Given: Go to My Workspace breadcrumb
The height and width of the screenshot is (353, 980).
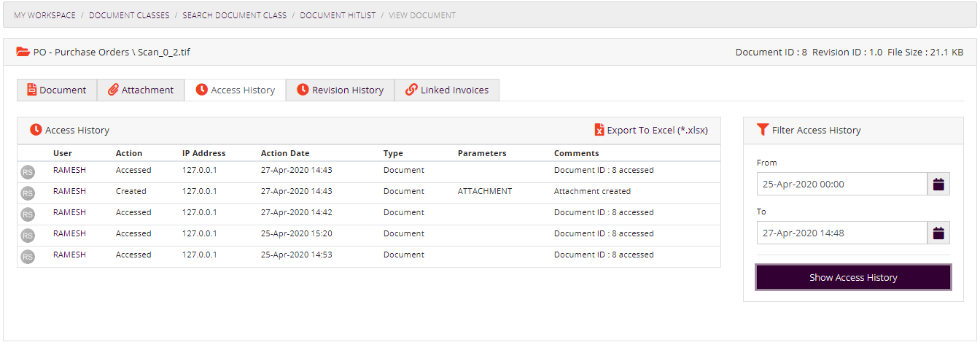Looking at the screenshot, I should coord(44,15).
